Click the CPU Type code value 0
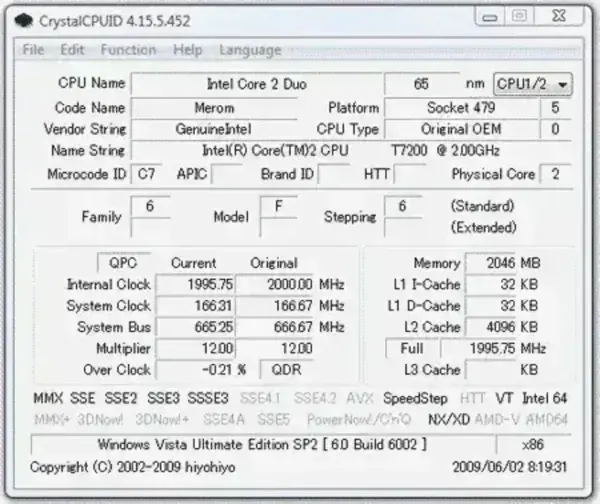This screenshot has height=504, width=600. coord(555,129)
